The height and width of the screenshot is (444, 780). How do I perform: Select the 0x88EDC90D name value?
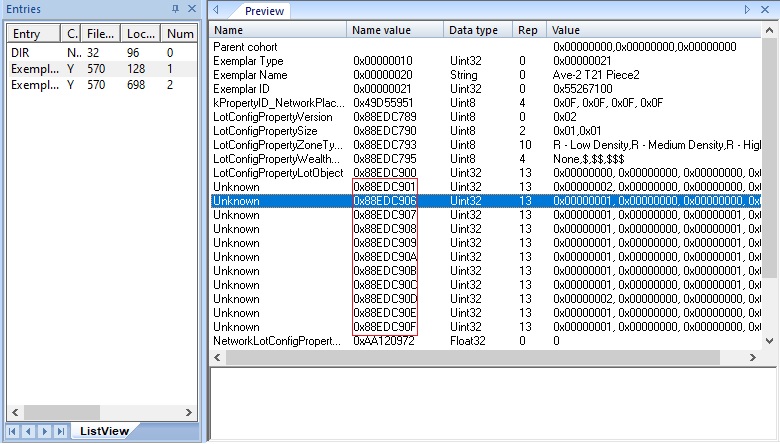coord(385,299)
